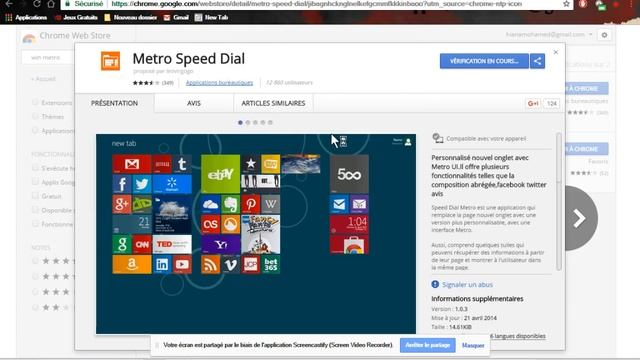This screenshot has width=640, height=360.
Task: Click the Google +1 button
Action: coord(533,104)
